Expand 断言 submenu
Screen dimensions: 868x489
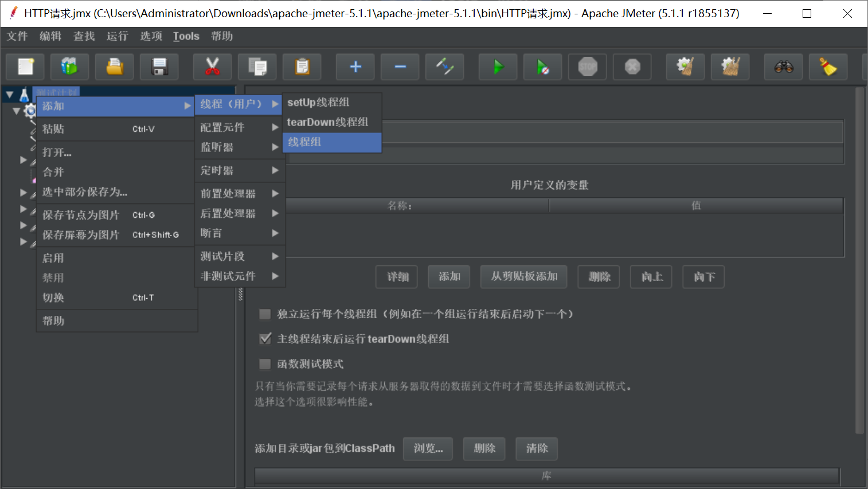click(x=240, y=233)
